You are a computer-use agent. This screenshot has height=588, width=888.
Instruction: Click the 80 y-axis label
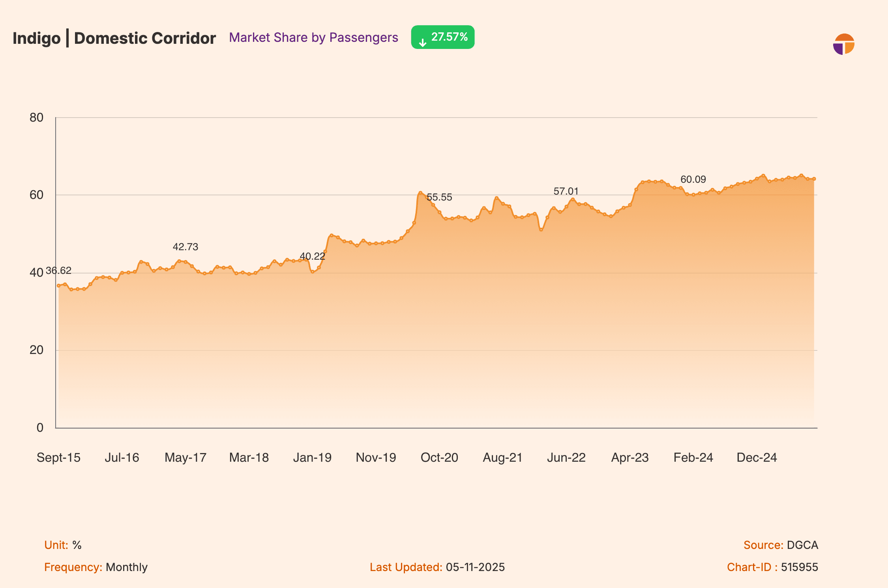pos(37,118)
